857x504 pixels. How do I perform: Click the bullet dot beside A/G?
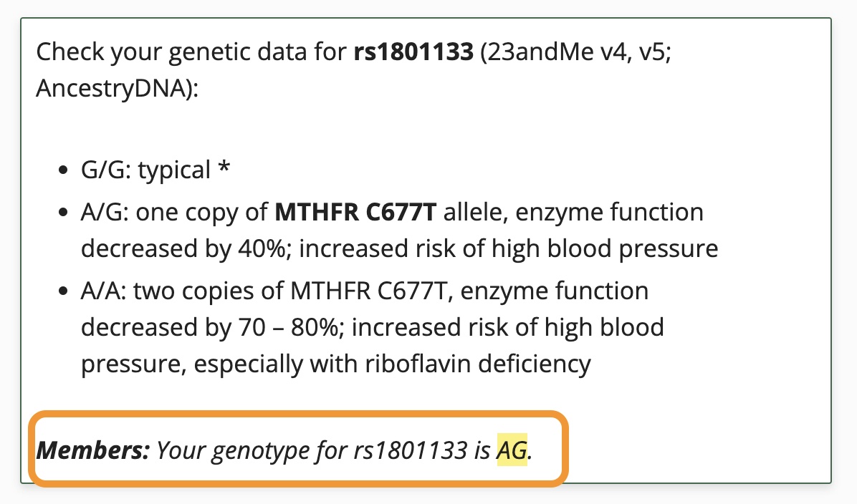point(63,212)
